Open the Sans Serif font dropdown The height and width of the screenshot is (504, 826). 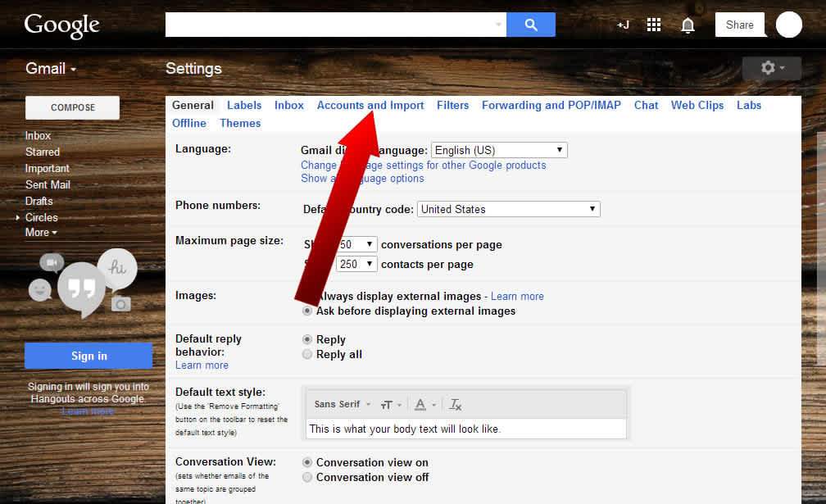click(343, 405)
